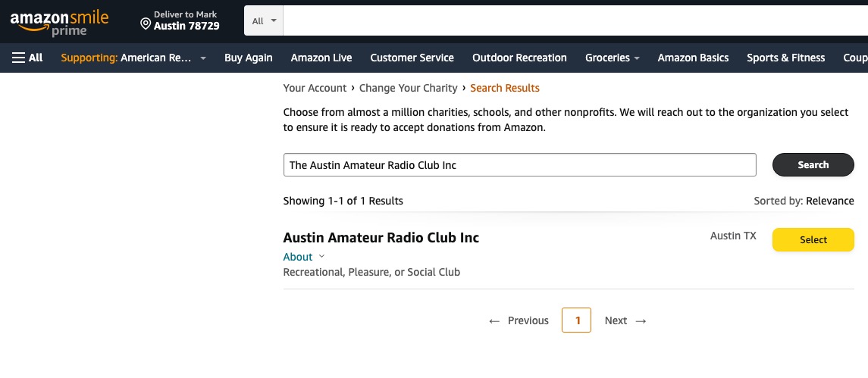The image size is (868, 378).
Task: Follow the Change Your Charity breadcrumb
Action: (408, 88)
